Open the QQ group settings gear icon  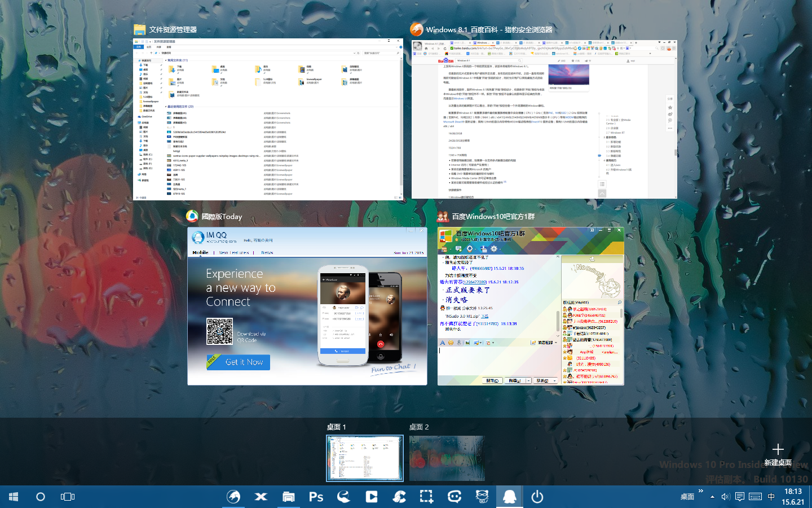pos(493,249)
